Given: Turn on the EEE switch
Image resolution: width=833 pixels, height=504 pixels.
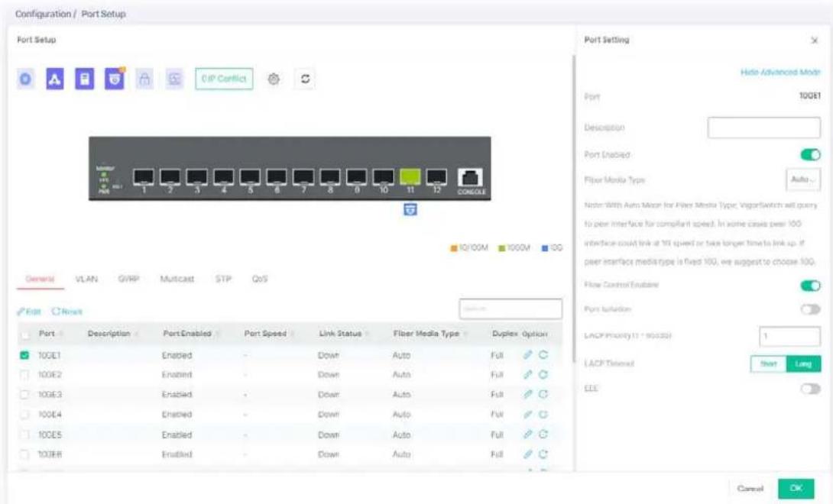Looking at the screenshot, I should (x=810, y=389).
